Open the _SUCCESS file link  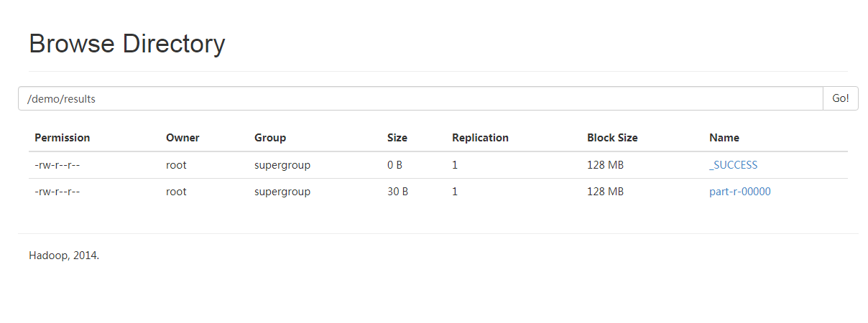(x=733, y=165)
